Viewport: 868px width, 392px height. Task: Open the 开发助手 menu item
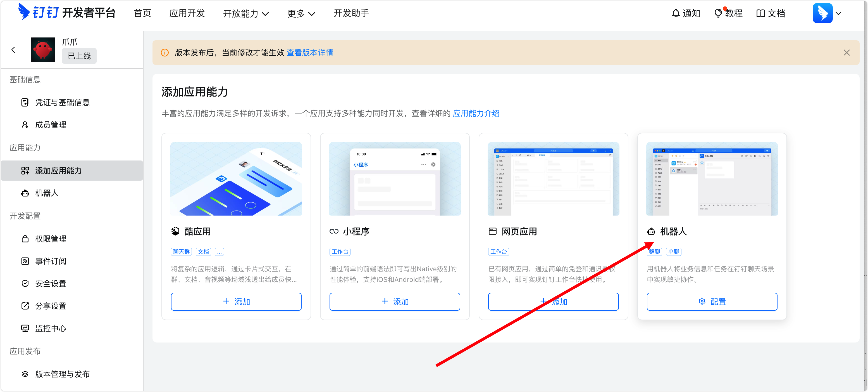pos(351,13)
